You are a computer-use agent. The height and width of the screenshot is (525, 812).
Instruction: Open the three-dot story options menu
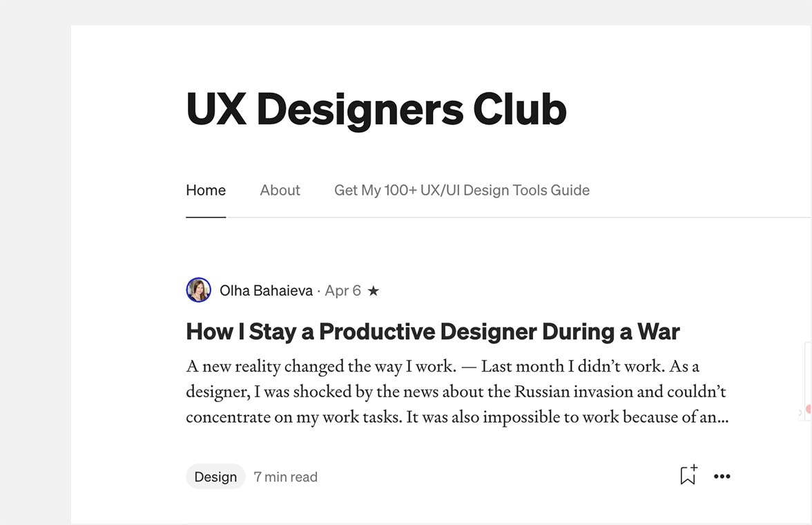[722, 476]
